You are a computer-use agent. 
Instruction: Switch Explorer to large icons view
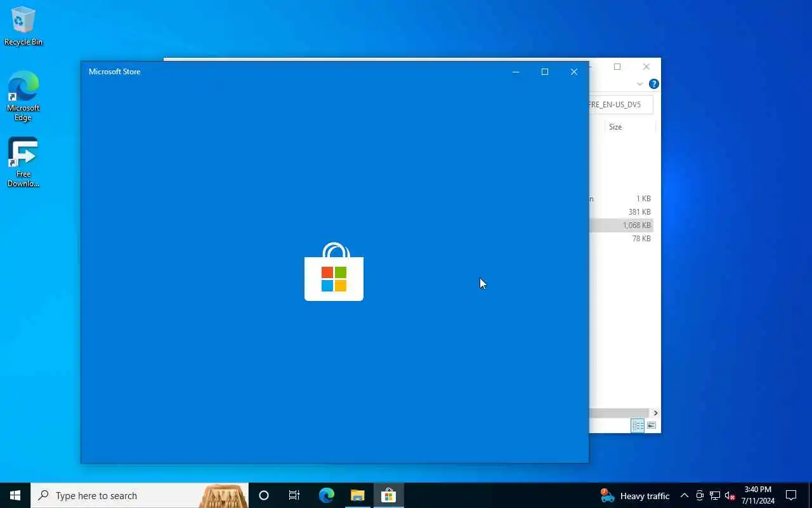point(652,425)
